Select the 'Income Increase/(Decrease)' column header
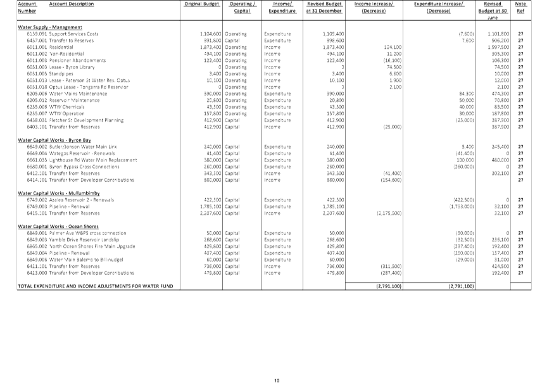This screenshot has width=554, height=392. point(374,8)
